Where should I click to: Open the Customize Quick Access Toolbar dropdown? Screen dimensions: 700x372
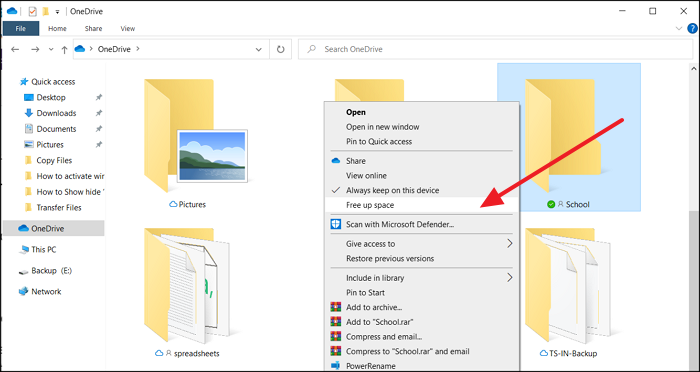pos(57,12)
